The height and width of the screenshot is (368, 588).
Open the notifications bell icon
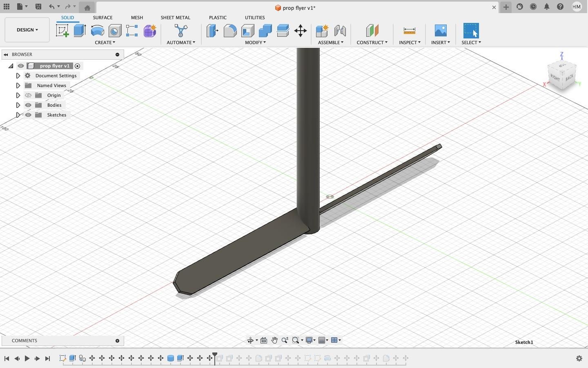(x=547, y=7)
